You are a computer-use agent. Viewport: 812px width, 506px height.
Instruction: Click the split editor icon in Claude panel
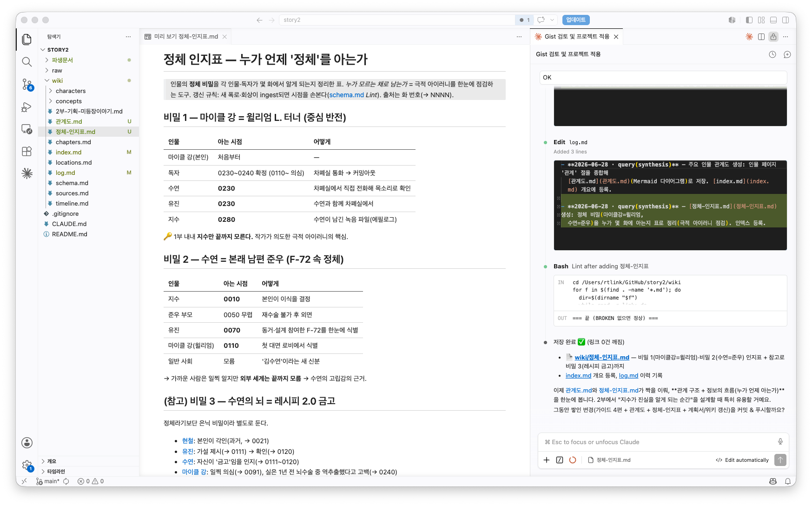tap(761, 37)
